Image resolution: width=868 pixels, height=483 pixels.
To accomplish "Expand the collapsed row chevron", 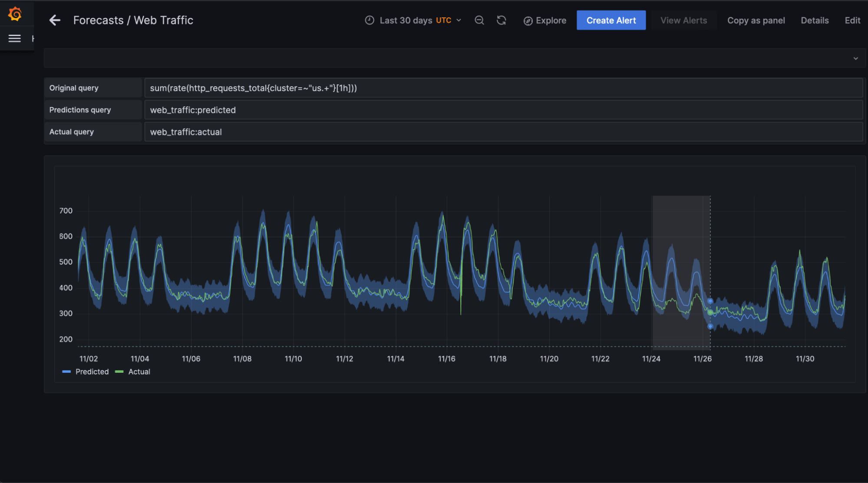I will [855, 59].
